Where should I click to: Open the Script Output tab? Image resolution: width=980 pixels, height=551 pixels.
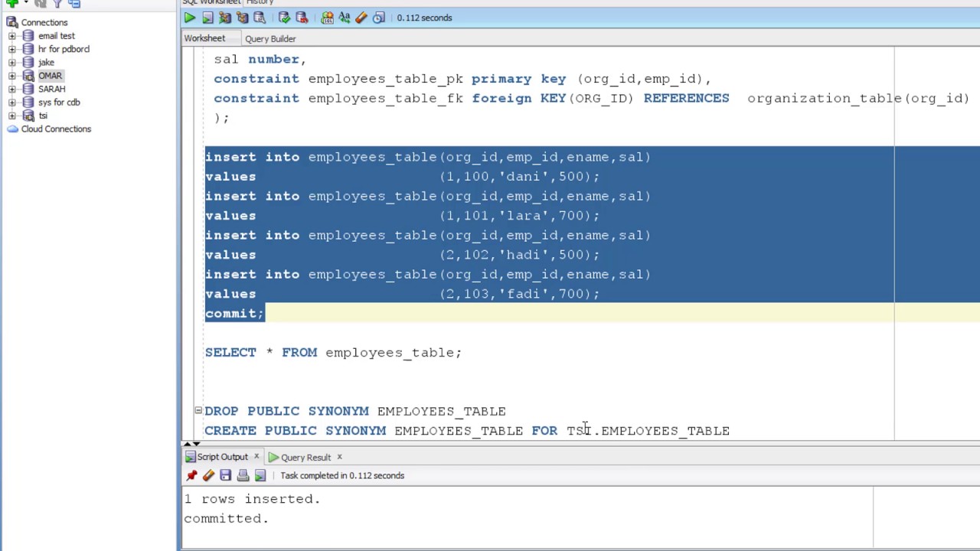pos(222,457)
